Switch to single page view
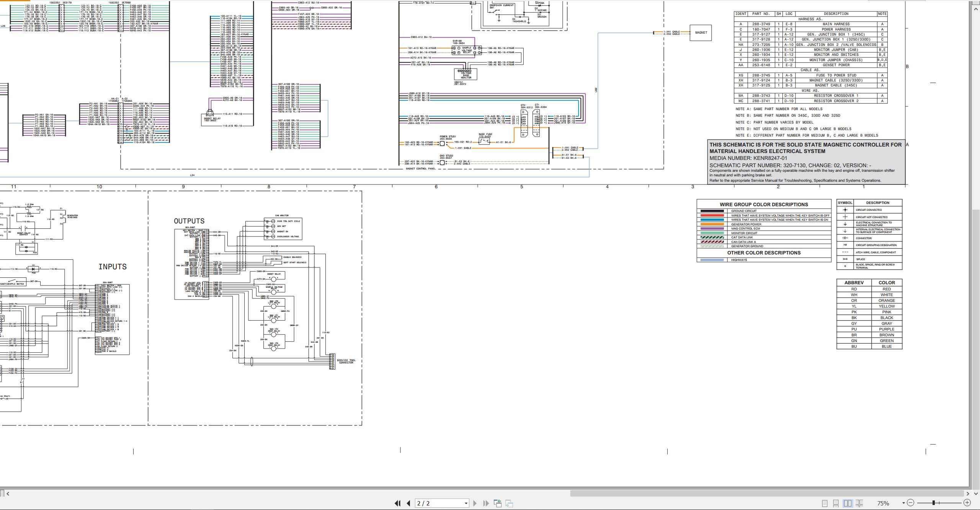Viewport: 980px width, 510px height. click(825, 503)
